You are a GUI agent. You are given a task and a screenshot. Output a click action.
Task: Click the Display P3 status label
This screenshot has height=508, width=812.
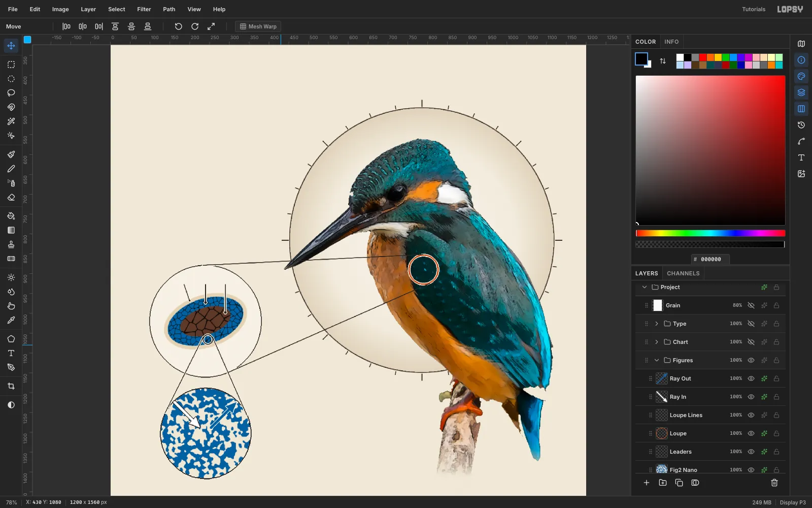click(793, 502)
